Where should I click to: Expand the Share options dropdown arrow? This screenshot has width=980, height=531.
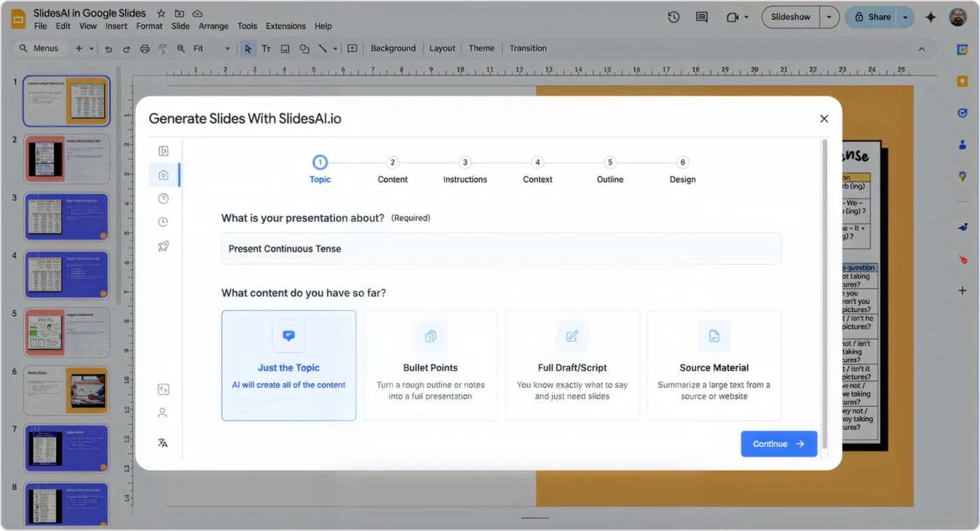pos(905,18)
